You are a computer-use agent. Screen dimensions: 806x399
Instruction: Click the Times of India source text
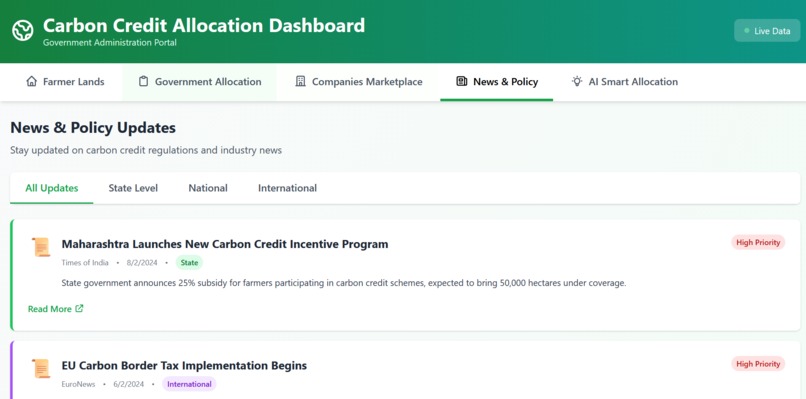[x=85, y=263]
